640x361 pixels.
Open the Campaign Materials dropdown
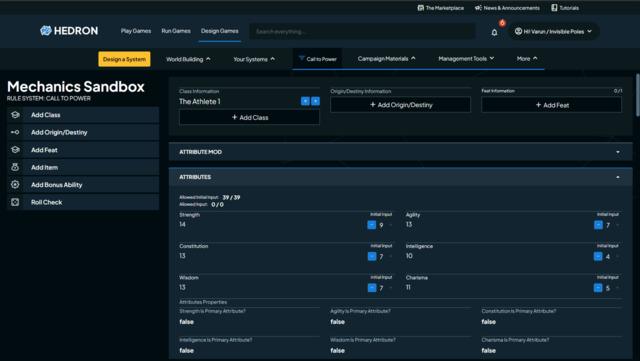[x=387, y=59]
